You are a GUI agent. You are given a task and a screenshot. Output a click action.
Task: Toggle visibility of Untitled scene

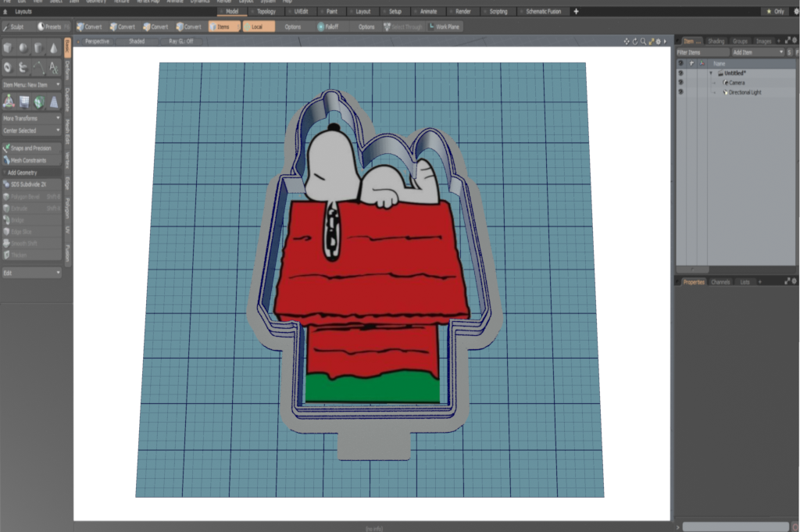[x=680, y=73]
